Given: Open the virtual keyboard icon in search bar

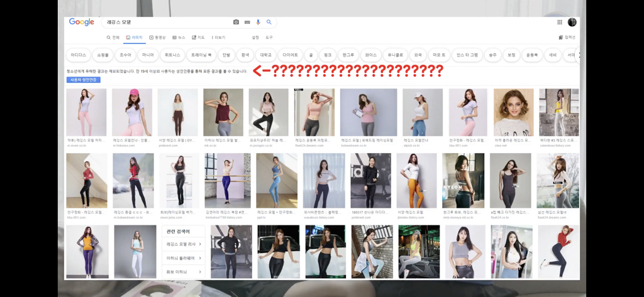Looking at the screenshot, I should (247, 22).
